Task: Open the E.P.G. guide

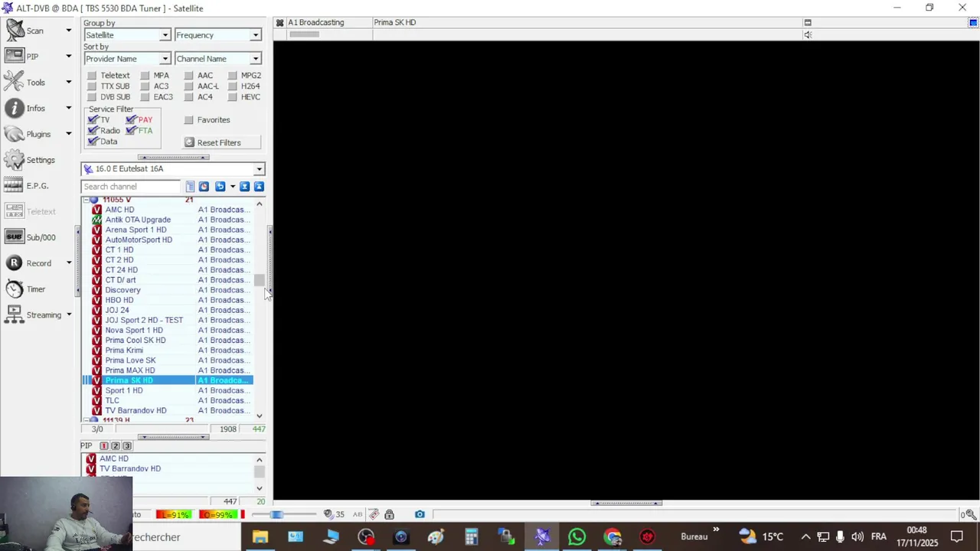Action: (27, 185)
